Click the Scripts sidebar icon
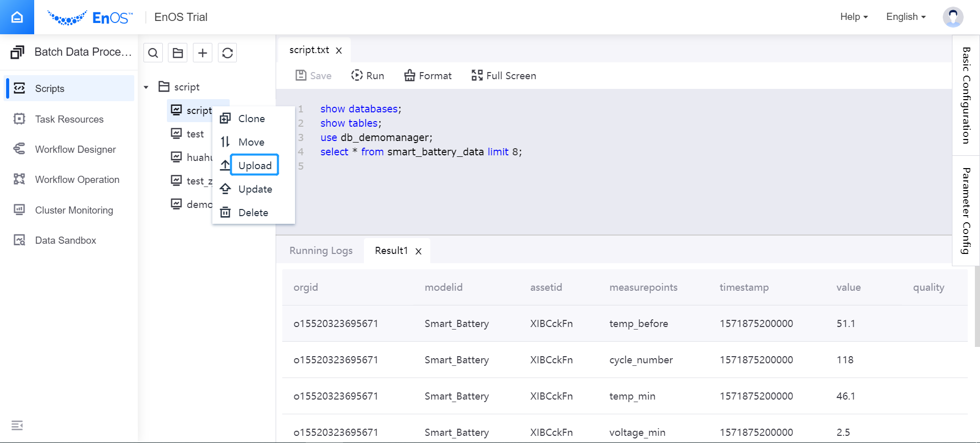980x443 pixels. point(19,88)
